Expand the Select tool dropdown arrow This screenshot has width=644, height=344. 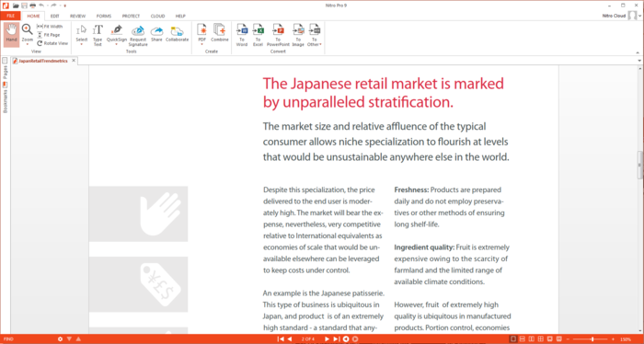(x=82, y=44)
